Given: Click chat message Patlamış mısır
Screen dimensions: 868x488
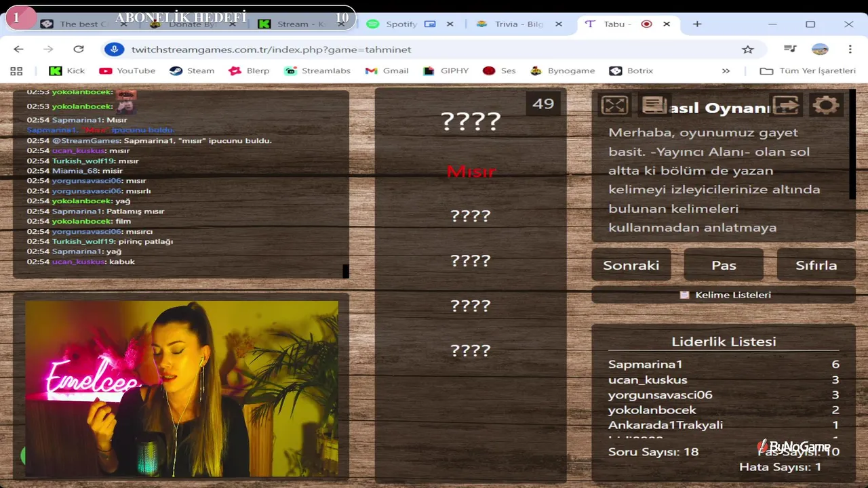Looking at the screenshot, I should pyautogui.click(x=96, y=211).
